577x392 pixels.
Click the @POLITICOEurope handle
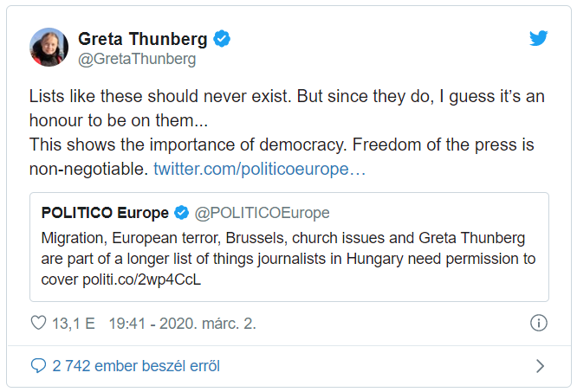(263, 213)
